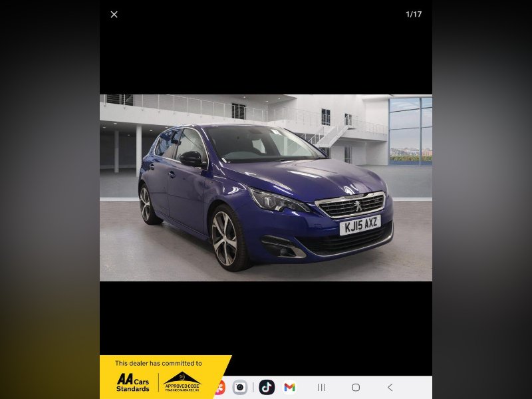Open Gmail from the taskbar
The width and height of the screenshot is (532, 399).
pos(289,387)
